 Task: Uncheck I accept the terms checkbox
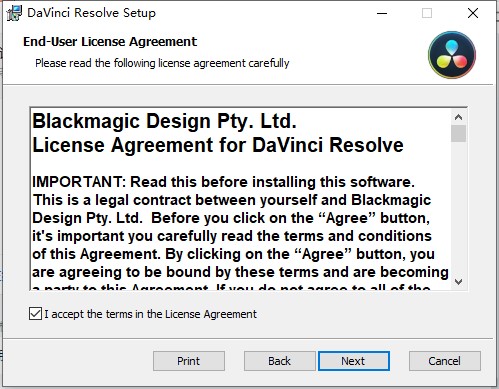point(35,314)
